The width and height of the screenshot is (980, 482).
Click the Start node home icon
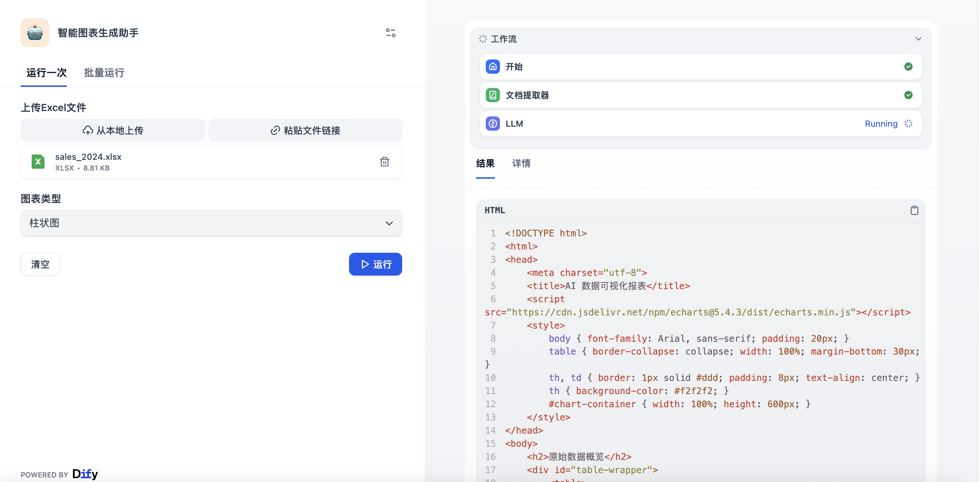point(492,67)
